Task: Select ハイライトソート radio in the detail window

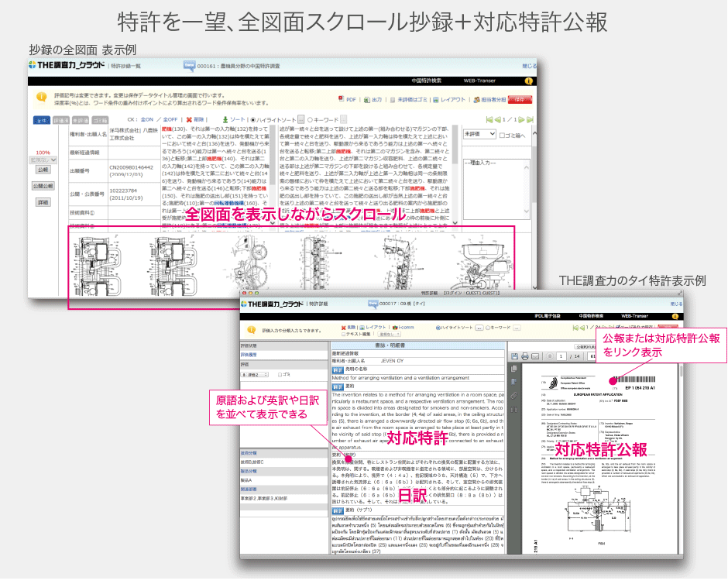Action: [x=438, y=328]
